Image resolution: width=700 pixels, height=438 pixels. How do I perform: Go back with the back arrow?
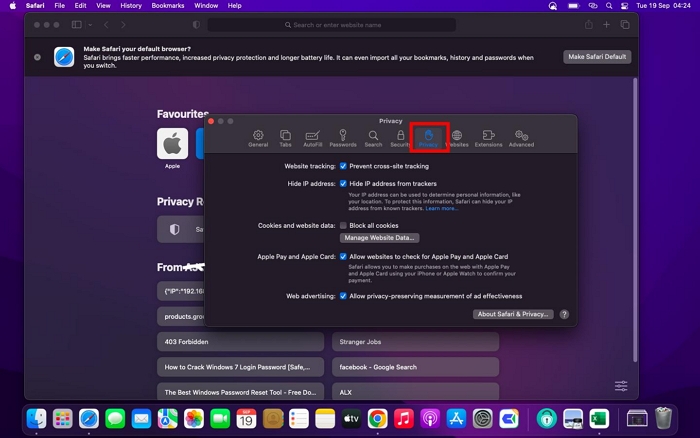click(x=106, y=25)
